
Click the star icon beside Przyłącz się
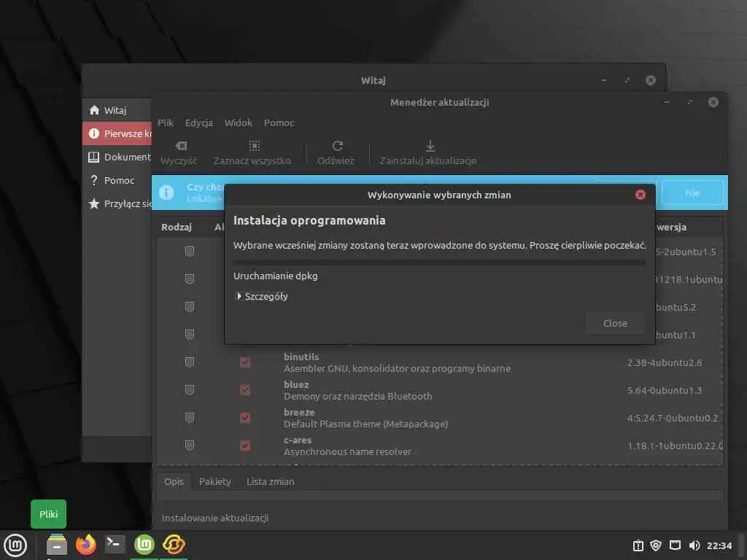click(x=94, y=203)
